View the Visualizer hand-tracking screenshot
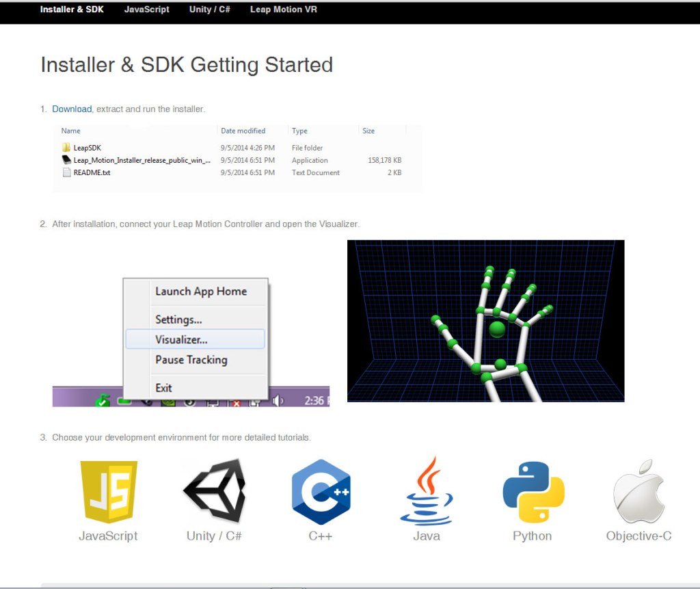 point(486,320)
